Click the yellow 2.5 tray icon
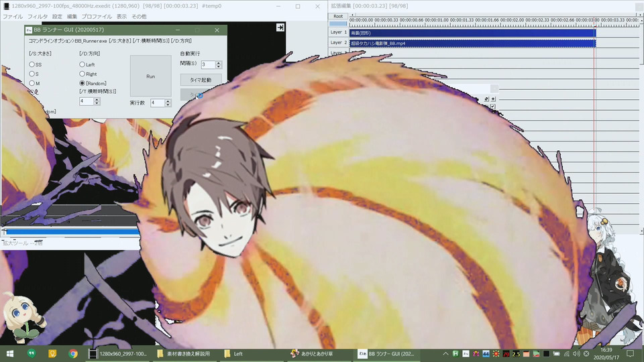Viewport: 644px width, 362px height. tap(517, 354)
